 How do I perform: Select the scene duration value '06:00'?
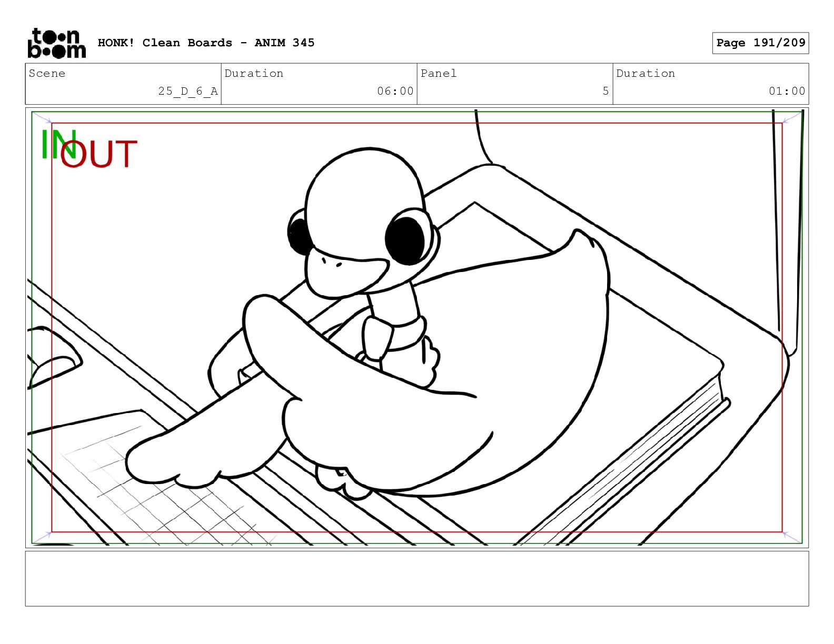[x=395, y=91]
